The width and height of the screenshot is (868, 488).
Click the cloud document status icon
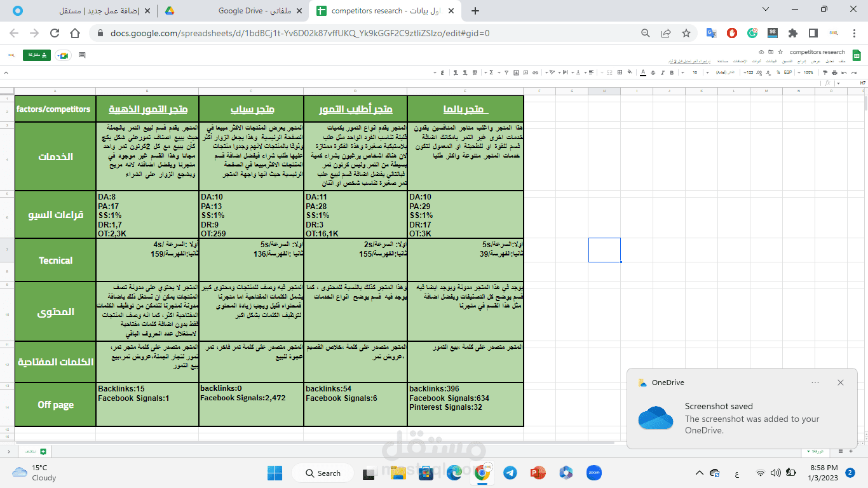coord(762,52)
